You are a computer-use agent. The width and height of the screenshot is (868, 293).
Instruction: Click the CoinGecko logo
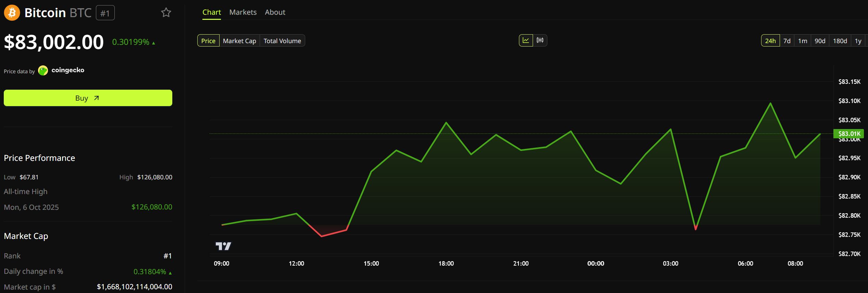pos(61,71)
